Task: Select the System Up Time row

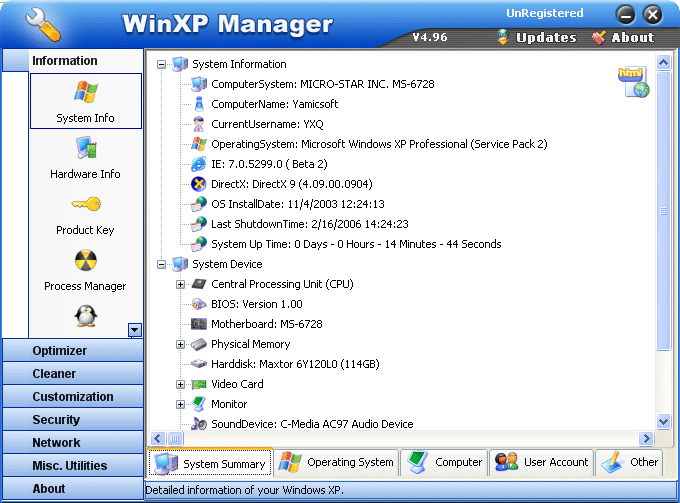Action: 346,244
